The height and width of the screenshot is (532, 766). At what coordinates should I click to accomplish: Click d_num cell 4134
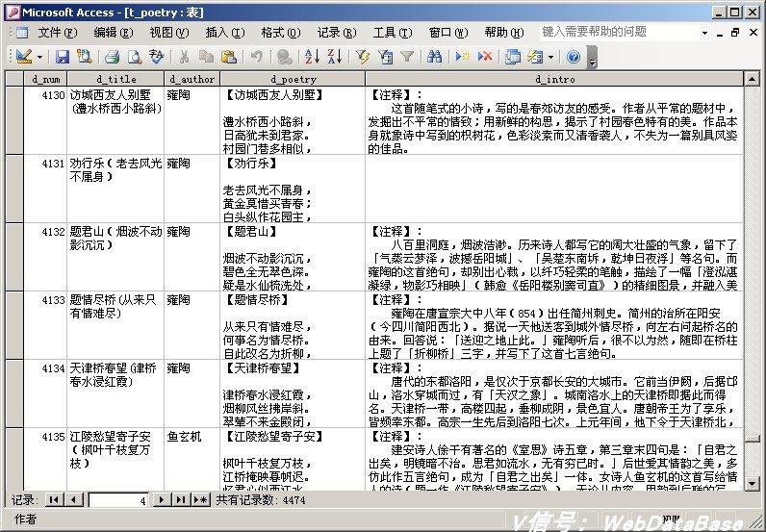[45, 393]
